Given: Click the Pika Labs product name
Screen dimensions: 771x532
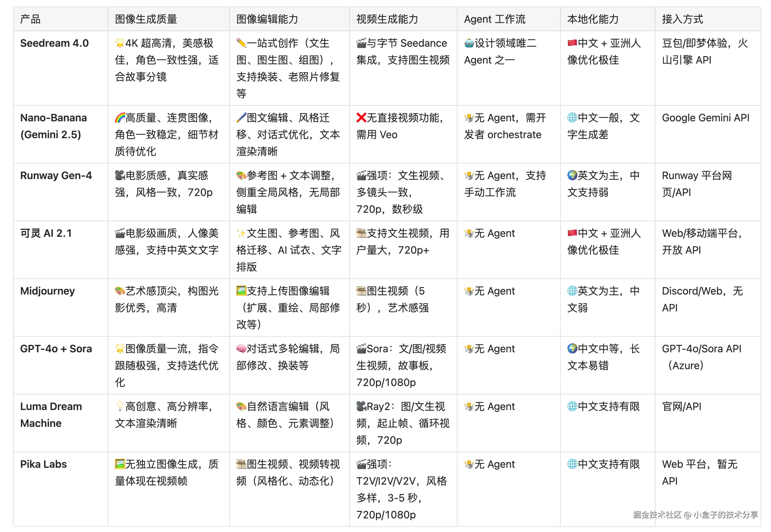Looking at the screenshot, I should point(43,464).
